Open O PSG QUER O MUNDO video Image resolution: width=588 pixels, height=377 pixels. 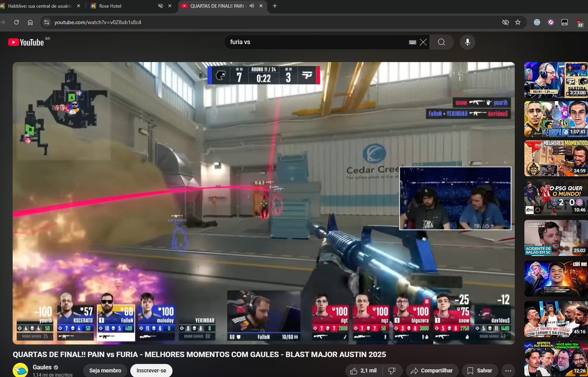tap(556, 197)
